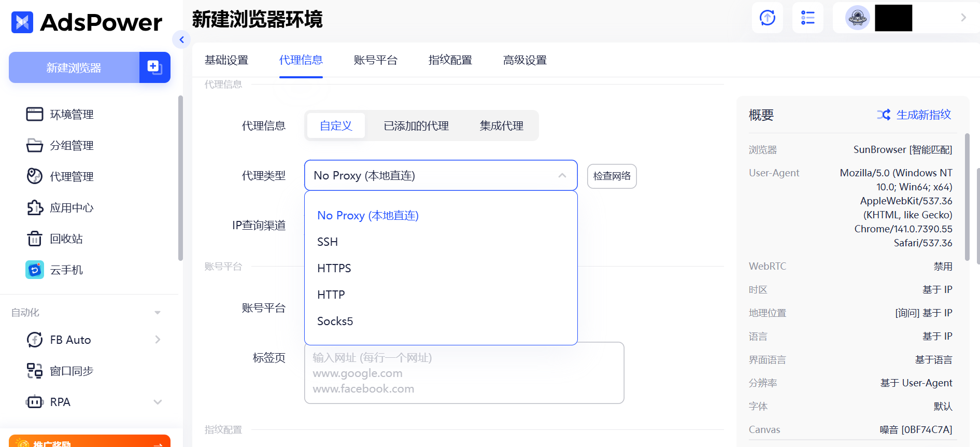
Task: Click the 界面语言 基于语言 value
Action: [x=934, y=359]
